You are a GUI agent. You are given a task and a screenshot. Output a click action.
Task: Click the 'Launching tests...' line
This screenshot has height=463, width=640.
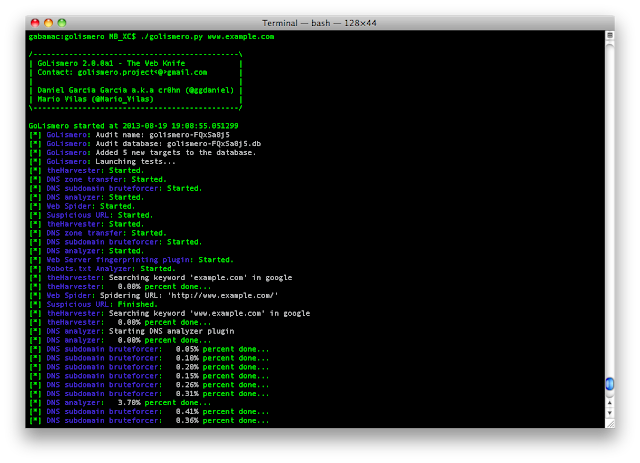[102, 162]
